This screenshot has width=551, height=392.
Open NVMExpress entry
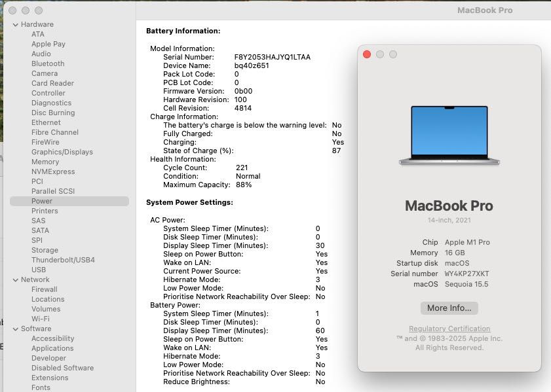(x=53, y=171)
